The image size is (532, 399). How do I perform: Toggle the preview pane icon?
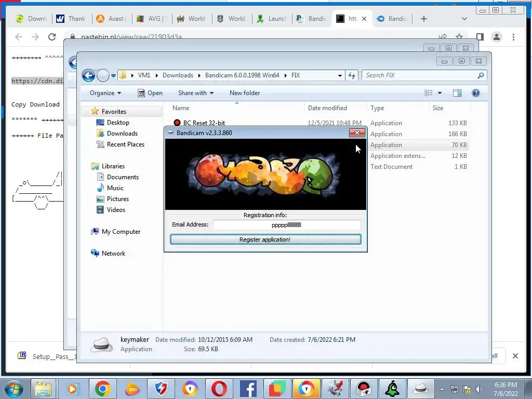click(x=457, y=93)
